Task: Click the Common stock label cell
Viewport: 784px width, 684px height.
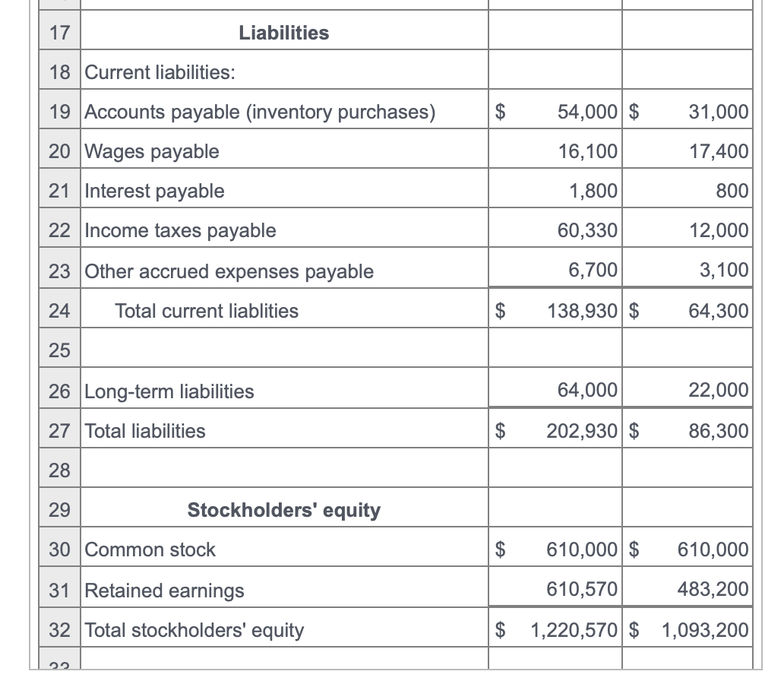Action: 149,549
